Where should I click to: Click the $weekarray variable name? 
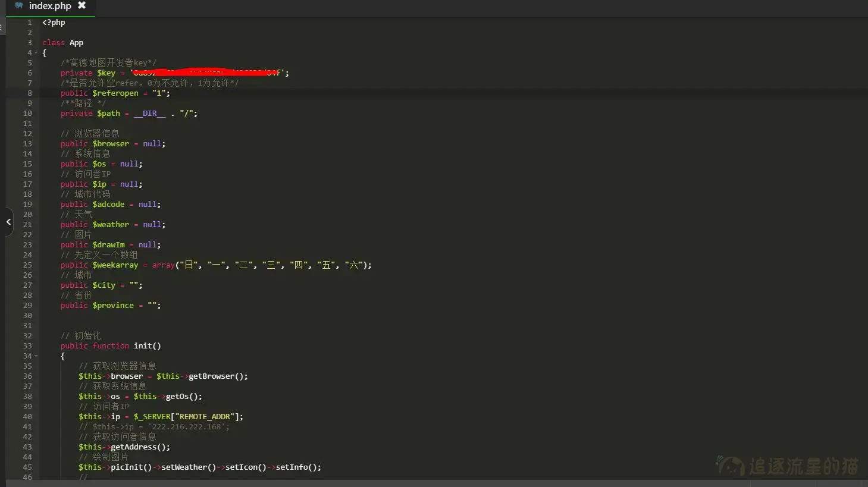(x=115, y=265)
